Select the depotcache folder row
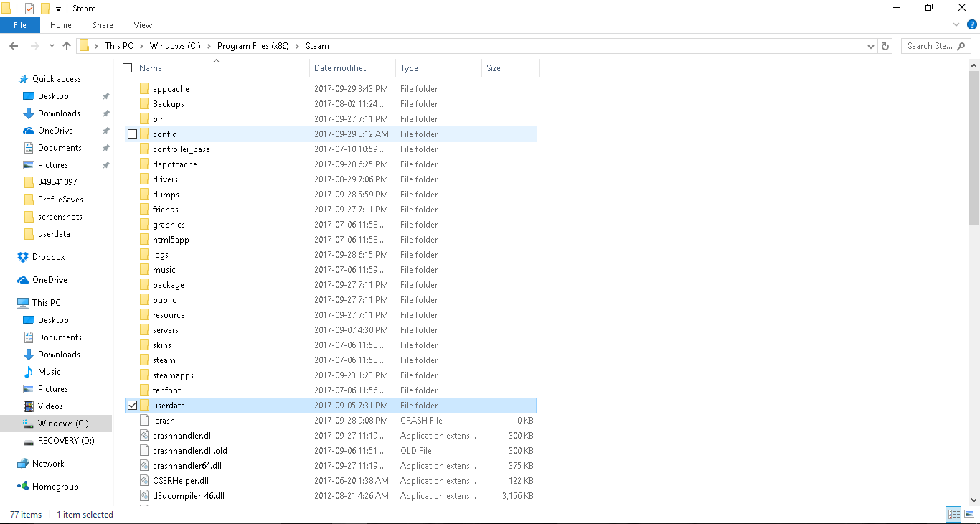The width and height of the screenshot is (980, 524). (x=331, y=164)
